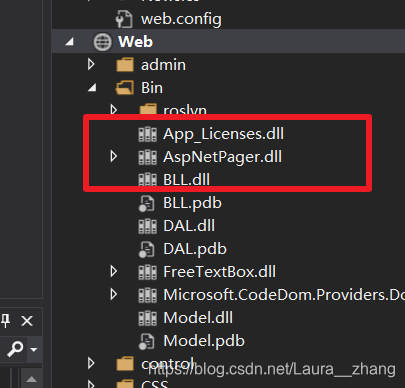
Task: Click the admin folder icon
Action: point(125,65)
